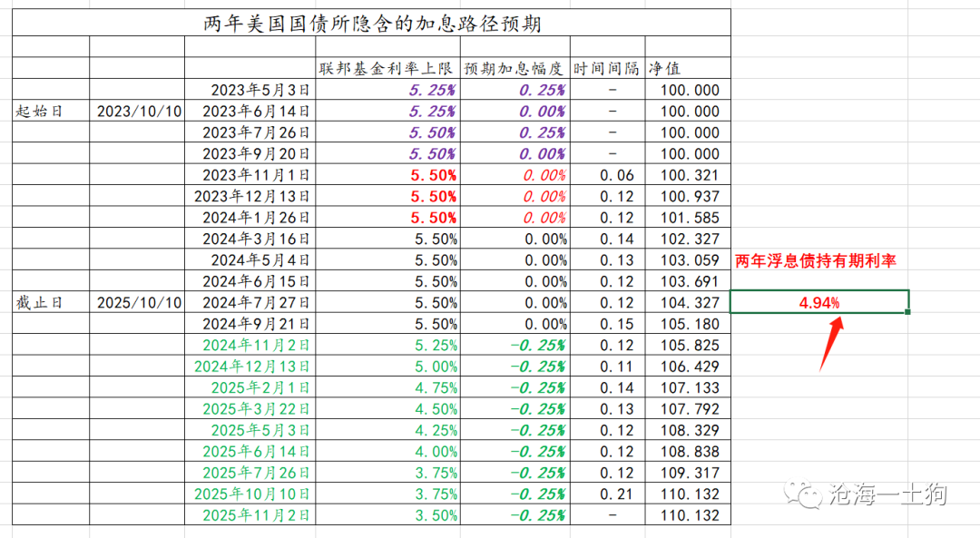Image resolution: width=980 pixels, height=538 pixels.
Task: Select the net value cell 107.133
Action: 688,387
